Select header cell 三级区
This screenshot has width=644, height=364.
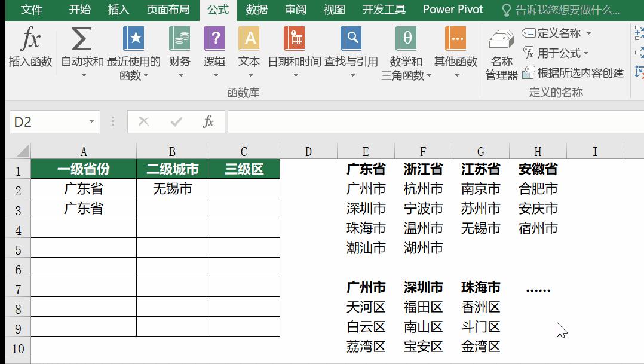coord(244,169)
